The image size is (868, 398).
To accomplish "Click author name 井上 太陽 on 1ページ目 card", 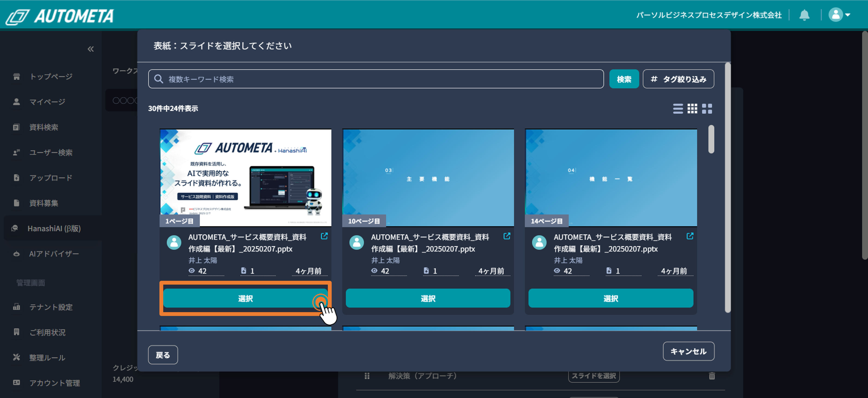I will coord(203,260).
